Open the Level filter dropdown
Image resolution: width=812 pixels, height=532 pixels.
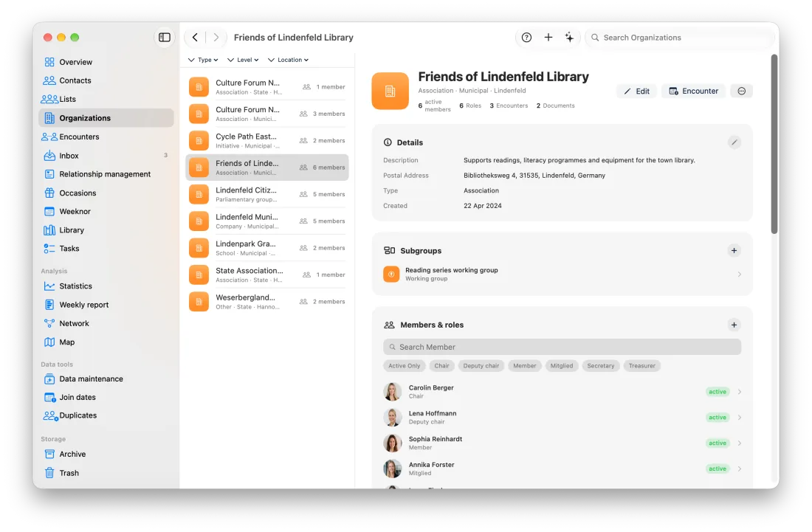pyautogui.click(x=243, y=60)
